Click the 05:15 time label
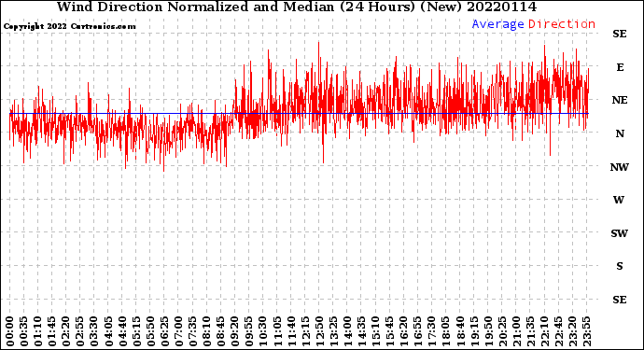Screen dimensions: 644x350 [136, 331]
